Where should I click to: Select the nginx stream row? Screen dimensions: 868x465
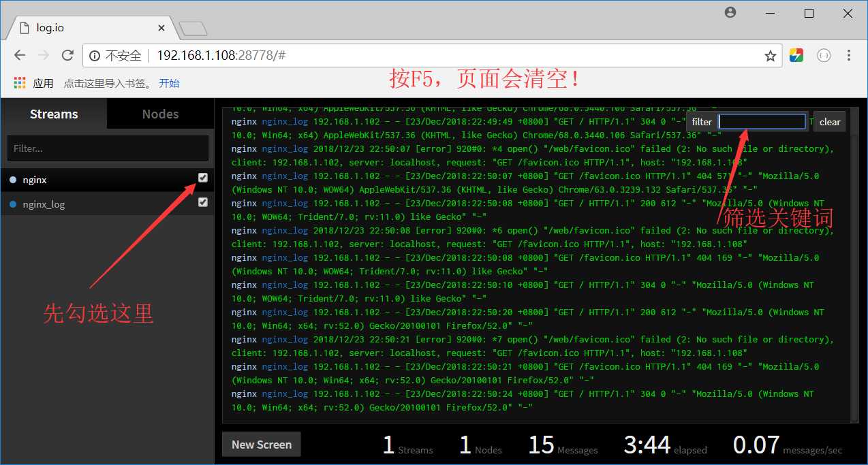pos(107,180)
